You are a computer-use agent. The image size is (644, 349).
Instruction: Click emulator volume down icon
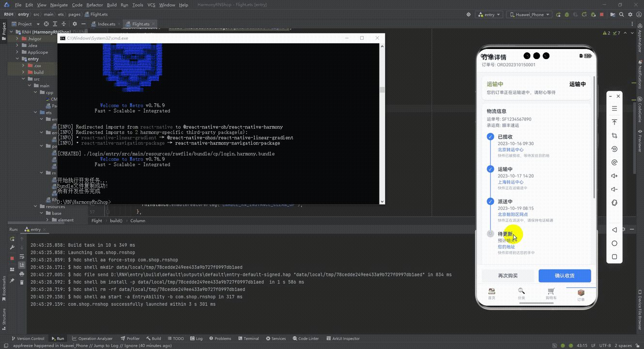614,189
